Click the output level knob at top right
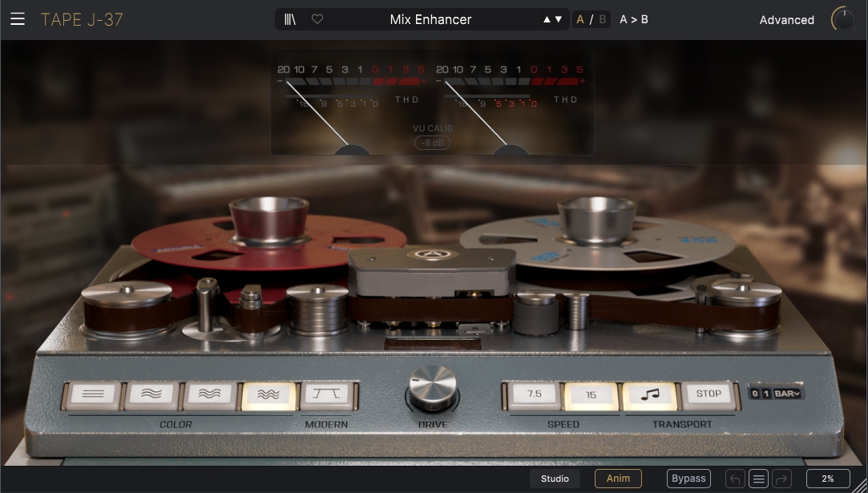Image resolution: width=868 pixels, height=493 pixels. 844,19
